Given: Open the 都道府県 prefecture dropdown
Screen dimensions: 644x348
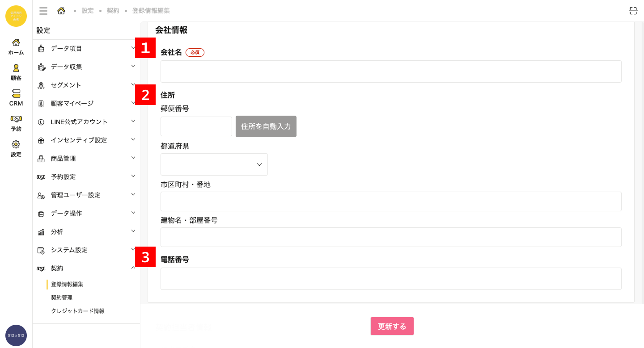Looking at the screenshot, I should coord(214,164).
